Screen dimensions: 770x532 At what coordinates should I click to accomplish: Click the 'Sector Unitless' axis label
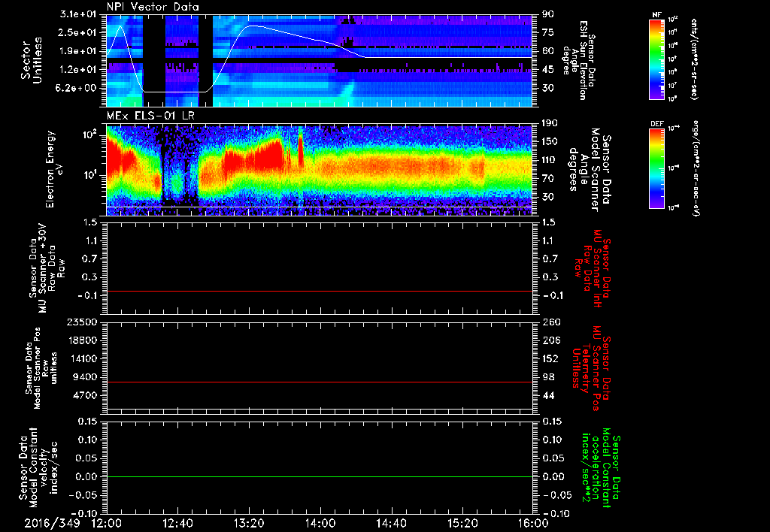pyautogui.click(x=32, y=60)
